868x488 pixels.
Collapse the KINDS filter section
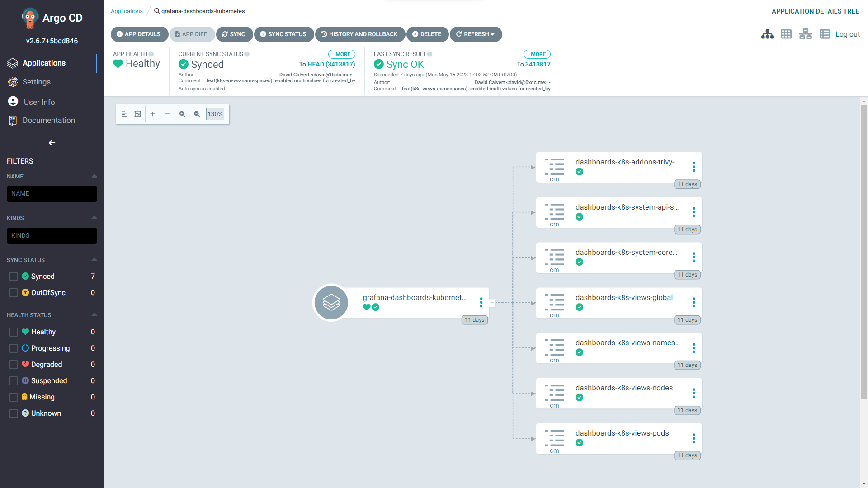94,218
